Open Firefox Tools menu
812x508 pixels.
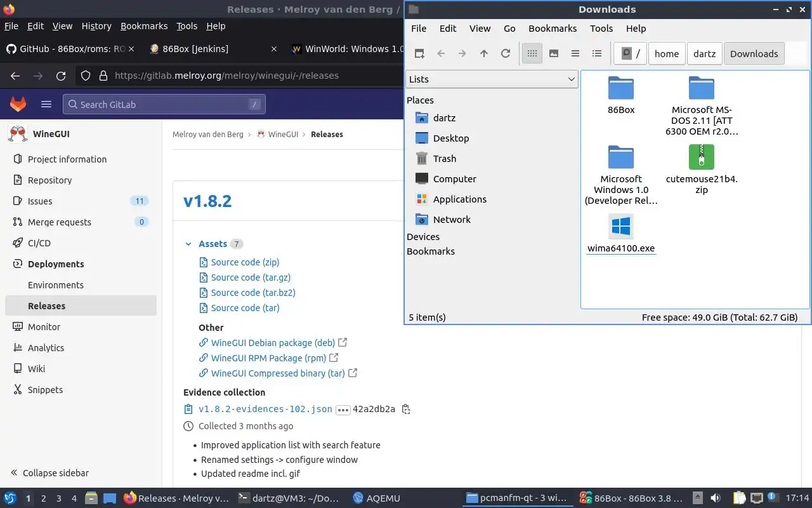[187, 26]
